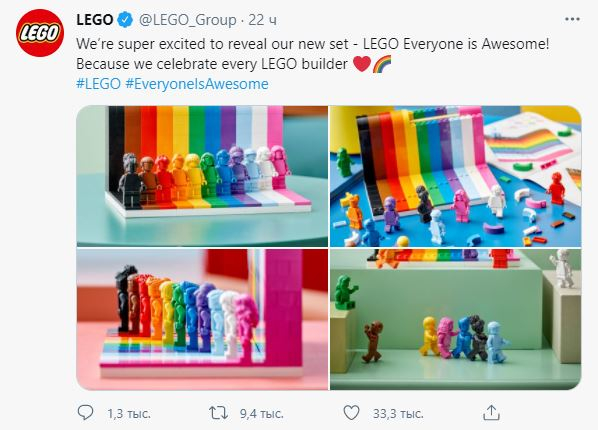Open the #LEGO hashtag link
The width and height of the screenshot is (598, 430).
(x=98, y=84)
